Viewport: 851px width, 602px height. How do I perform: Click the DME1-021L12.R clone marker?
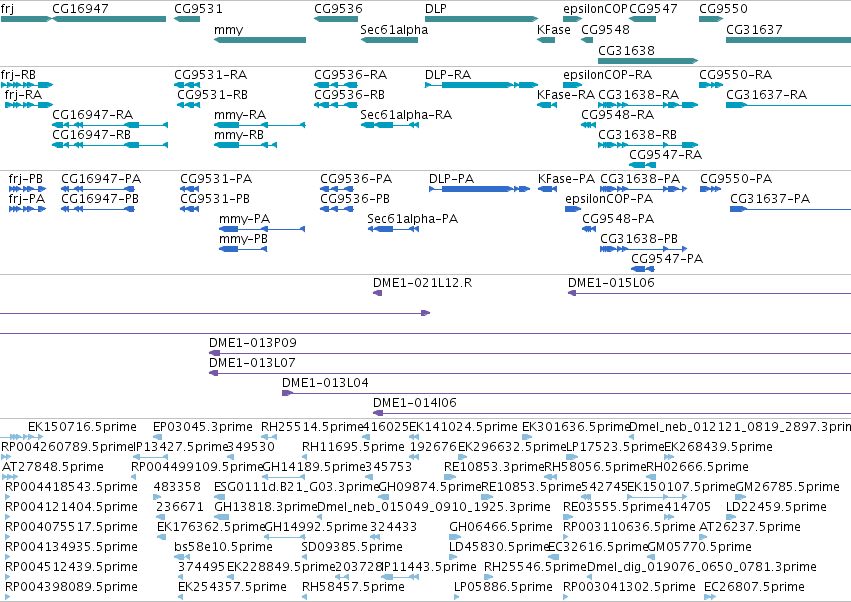(378, 293)
